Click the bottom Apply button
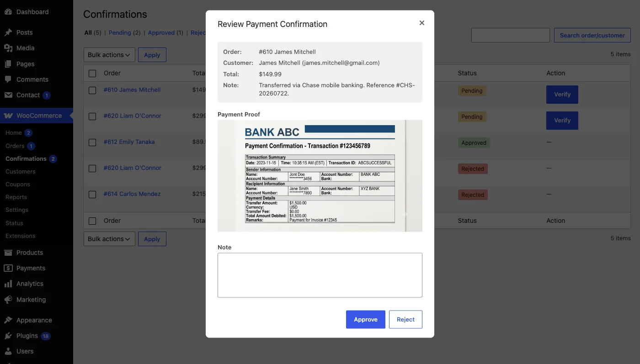640x364 pixels. pyautogui.click(x=152, y=239)
